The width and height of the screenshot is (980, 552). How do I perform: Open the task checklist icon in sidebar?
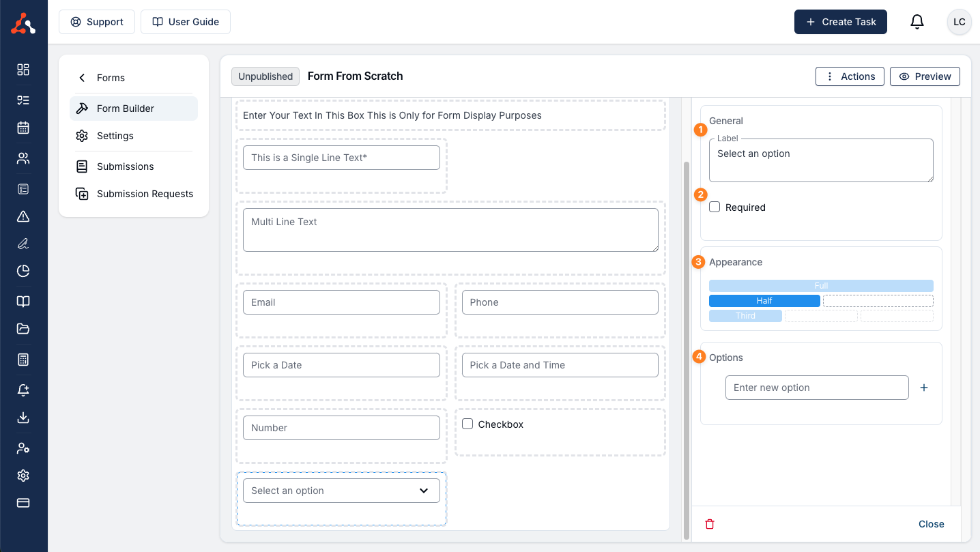pyautogui.click(x=23, y=100)
